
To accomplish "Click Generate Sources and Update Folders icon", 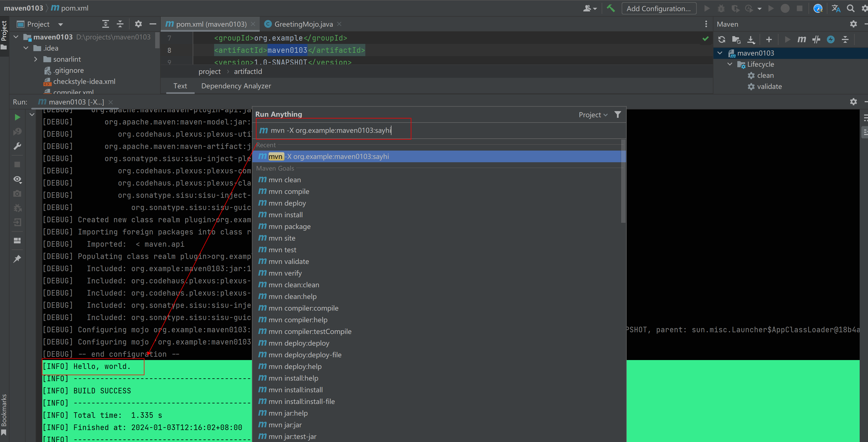I will click(736, 40).
